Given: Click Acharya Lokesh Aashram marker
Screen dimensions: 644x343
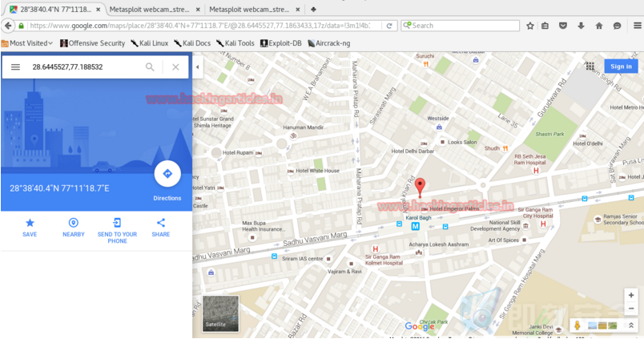Looking at the screenshot, I should (x=419, y=252).
